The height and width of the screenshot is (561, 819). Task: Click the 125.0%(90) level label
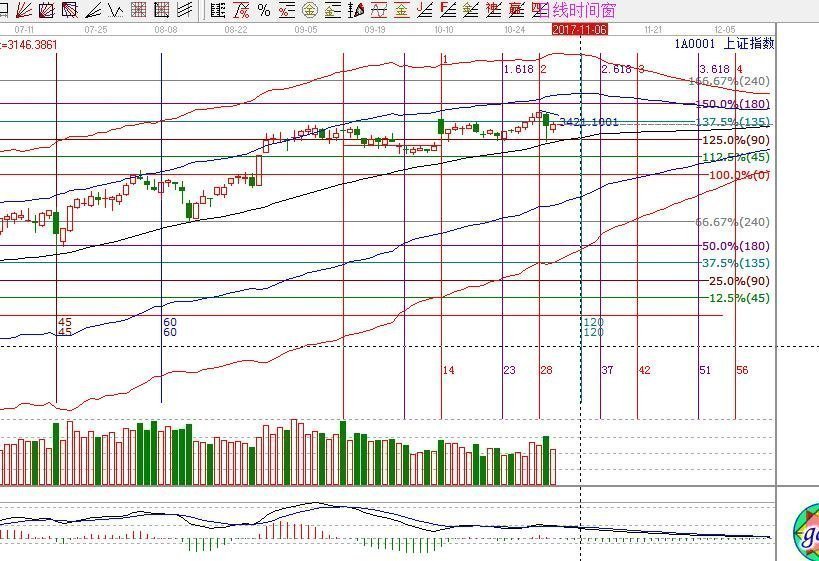736,140
